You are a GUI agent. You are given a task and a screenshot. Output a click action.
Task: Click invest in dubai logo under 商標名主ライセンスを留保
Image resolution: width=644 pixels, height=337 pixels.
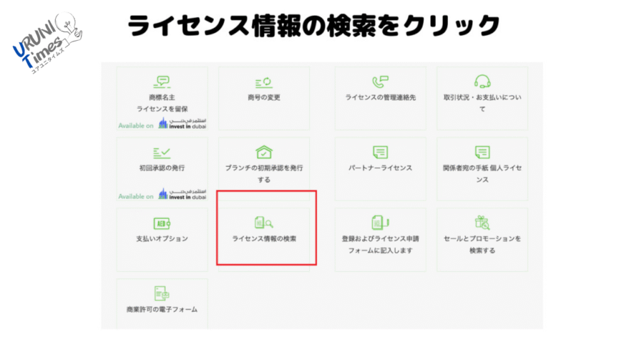[182, 124]
